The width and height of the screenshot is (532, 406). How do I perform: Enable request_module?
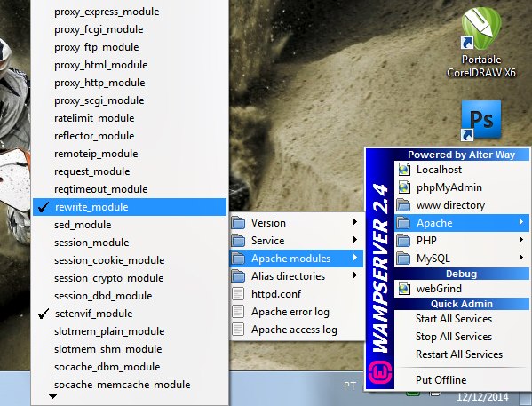pyautogui.click(x=130, y=171)
